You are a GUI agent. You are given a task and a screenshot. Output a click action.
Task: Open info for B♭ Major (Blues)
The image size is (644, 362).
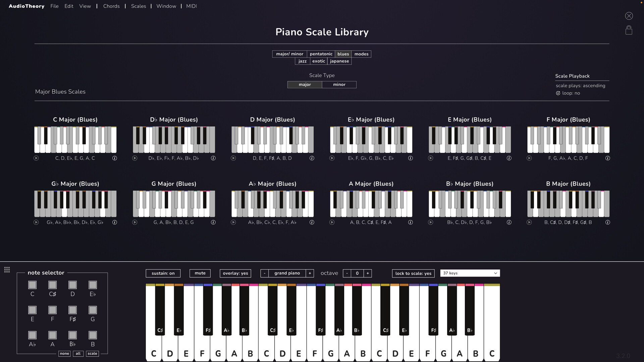tap(509, 222)
